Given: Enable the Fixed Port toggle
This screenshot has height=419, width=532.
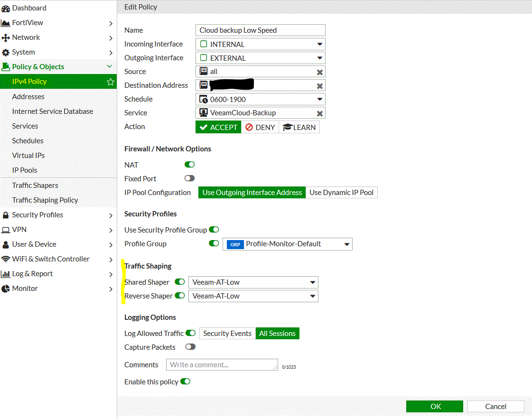Looking at the screenshot, I should click(189, 178).
